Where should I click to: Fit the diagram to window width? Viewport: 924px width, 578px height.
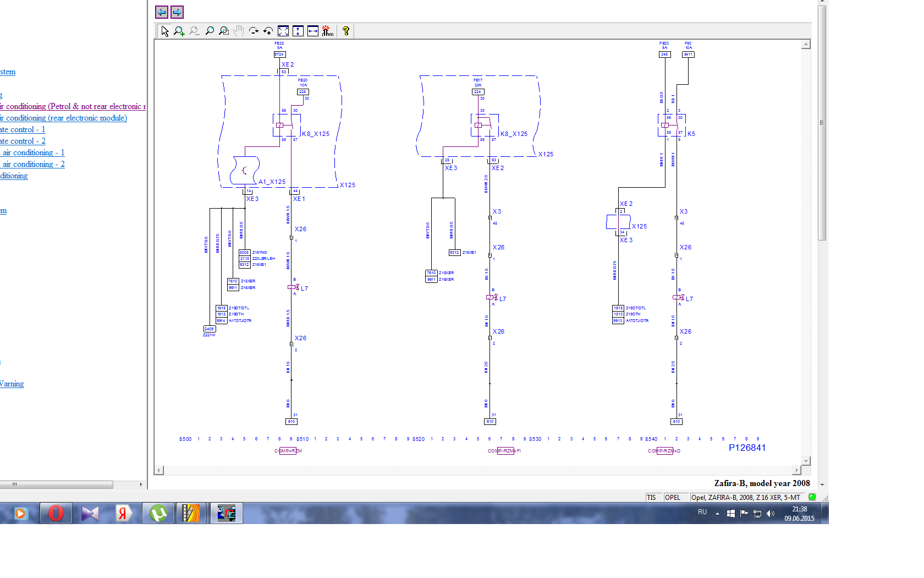click(313, 31)
